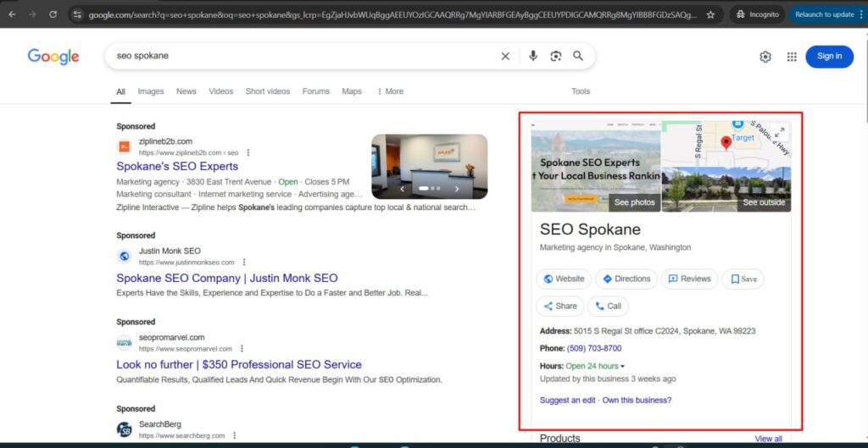Open the Google apps grid
The image size is (868, 448).
click(792, 57)
